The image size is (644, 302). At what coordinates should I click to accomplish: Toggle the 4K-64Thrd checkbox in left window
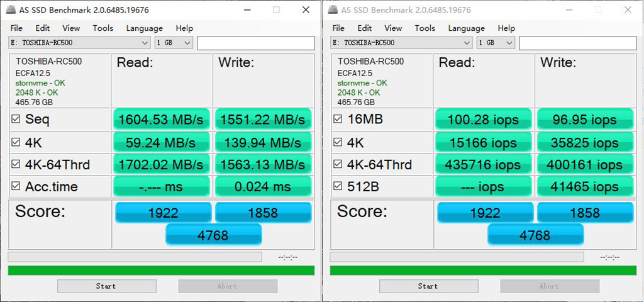coord(16,164)
